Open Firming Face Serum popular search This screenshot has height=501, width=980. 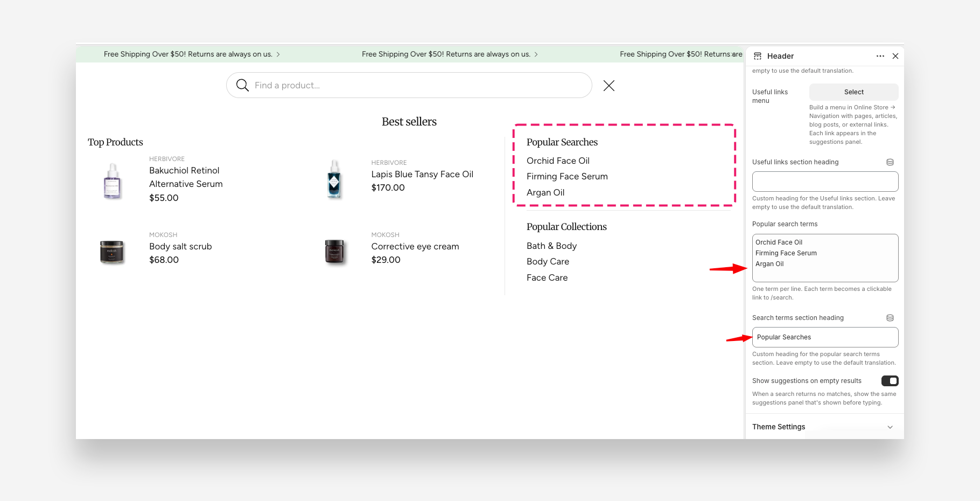click(567, 176)
